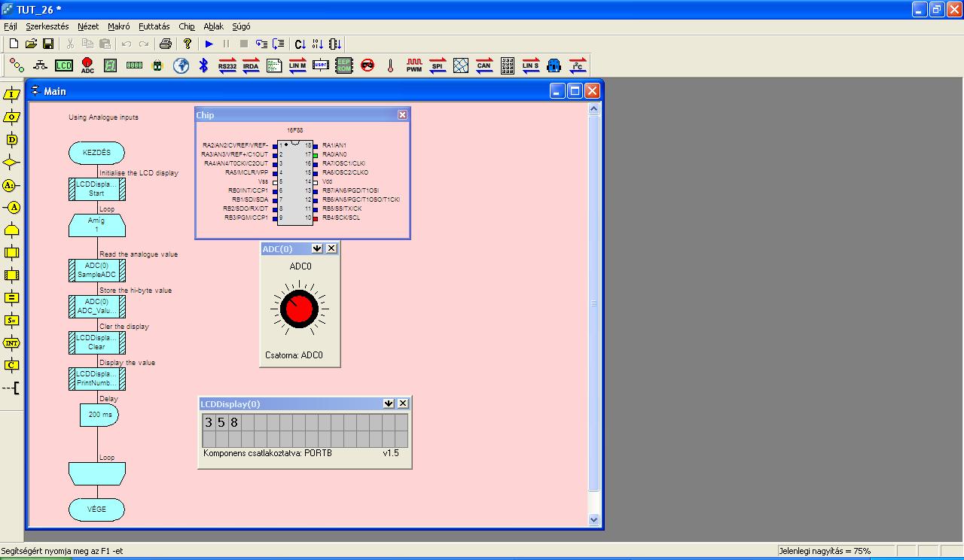964x560 pixels.
Task: Print the flowchart with the printer icon
Action: 166,44
